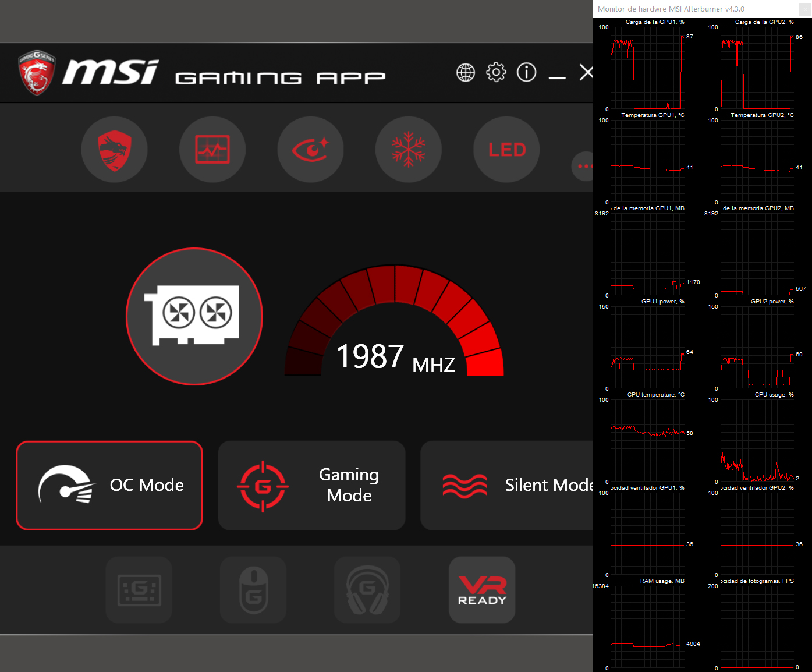Activate Silent Mode
812x672 pixels.
(507, 486)
